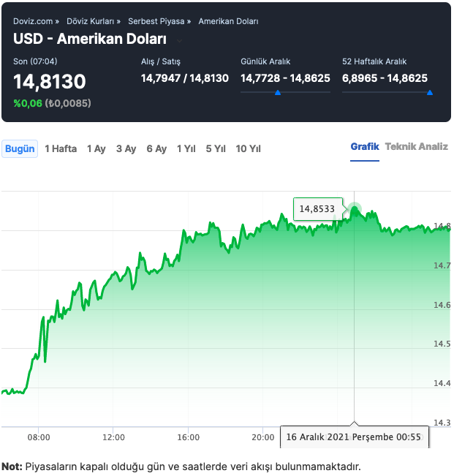Choose the 5 Yıl time range
This screenshot has width=454, height=476.
216,148
